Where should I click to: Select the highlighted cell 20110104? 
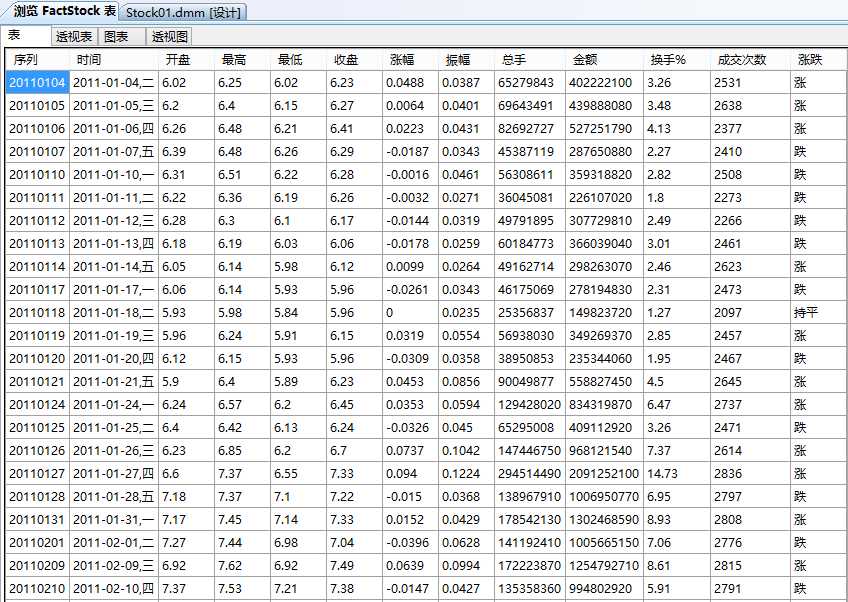[38, 82]
